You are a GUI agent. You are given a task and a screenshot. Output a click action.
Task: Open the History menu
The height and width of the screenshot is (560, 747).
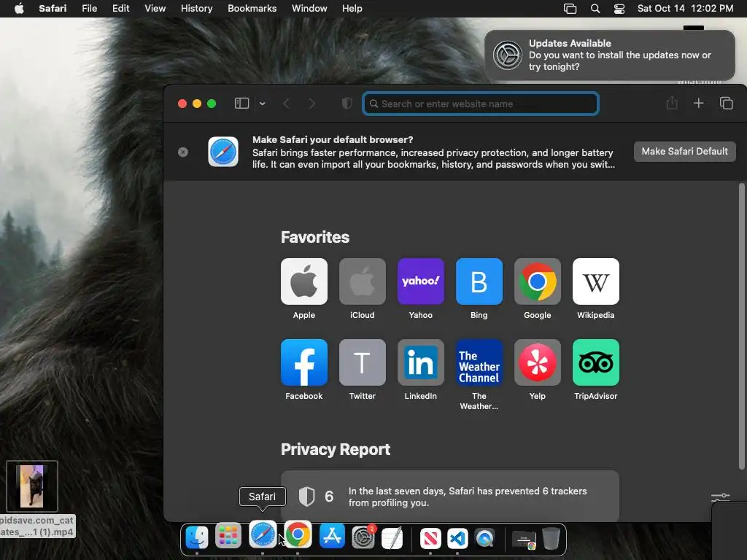tap(196, 9)
